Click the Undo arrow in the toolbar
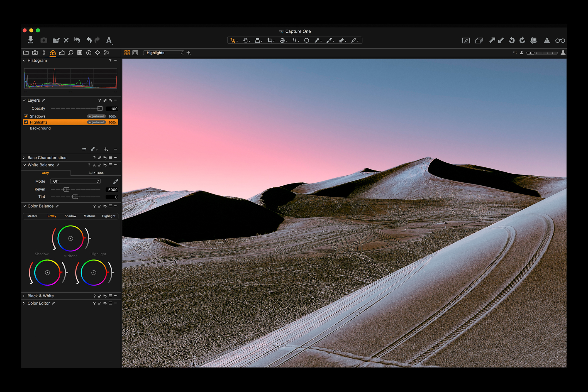Viewport: 588px width, 392px height. click(x=89, y=40)
